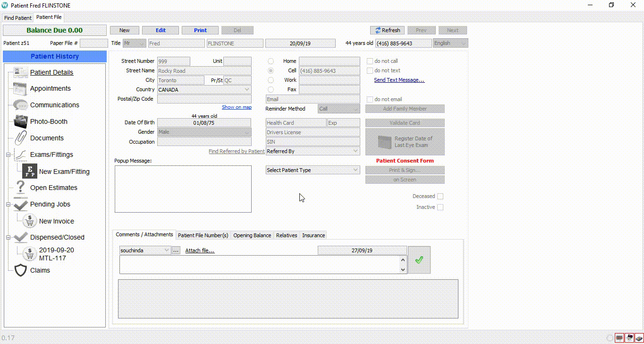
Task: Open the Title 'Mr' dropdown
Action: 134,43
